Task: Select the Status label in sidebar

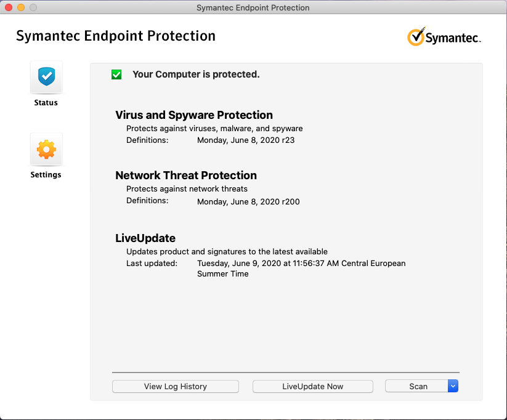Action: pyautogui.click(x=46, y=103)
